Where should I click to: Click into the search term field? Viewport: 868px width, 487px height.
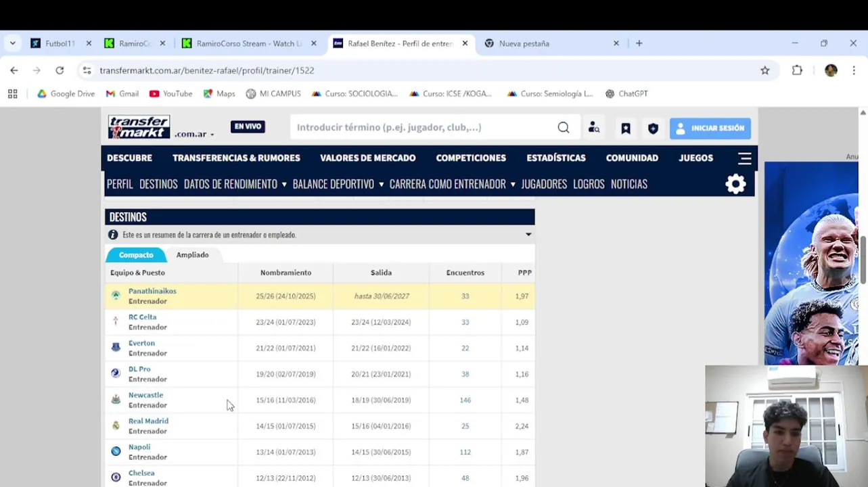click(423, 127)
